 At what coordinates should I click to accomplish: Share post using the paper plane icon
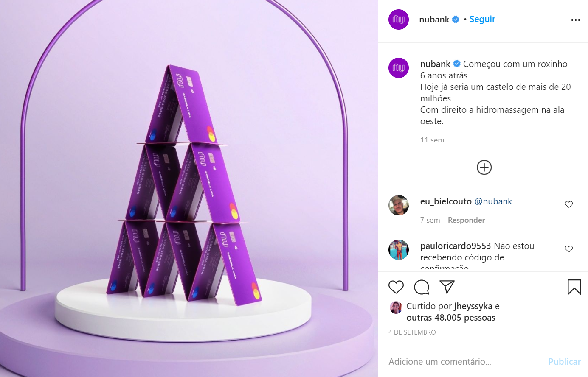tap(447, 287)
